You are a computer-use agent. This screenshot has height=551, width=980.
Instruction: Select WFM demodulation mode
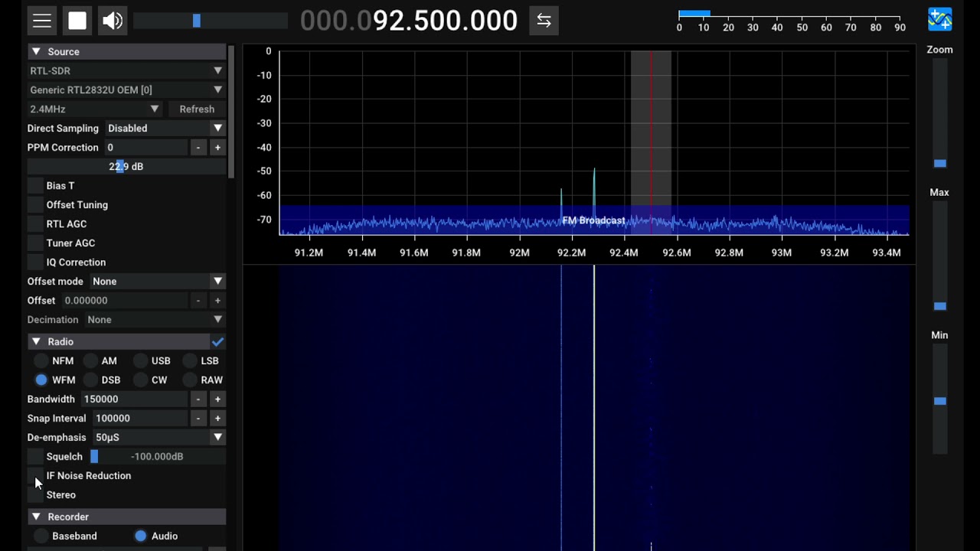(41, 380)
